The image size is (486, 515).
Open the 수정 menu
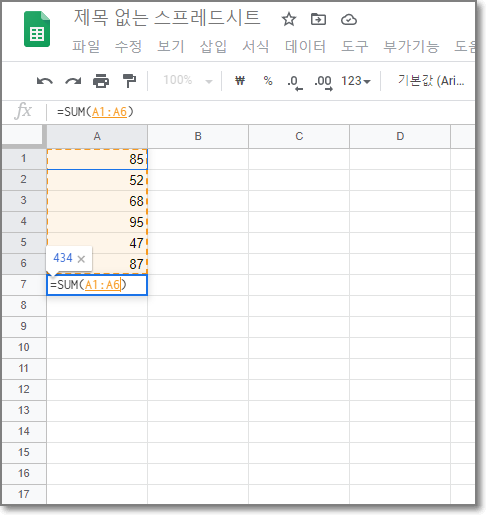(128, 46)
